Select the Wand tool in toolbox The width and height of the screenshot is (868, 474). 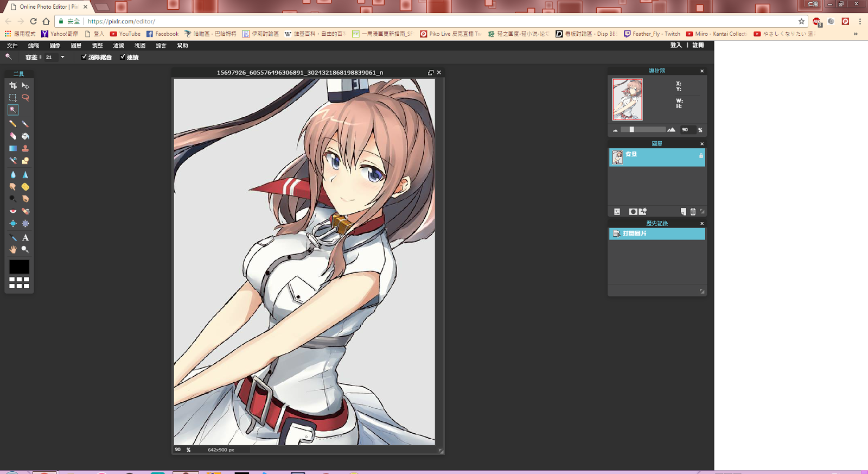tap(13, 110)
